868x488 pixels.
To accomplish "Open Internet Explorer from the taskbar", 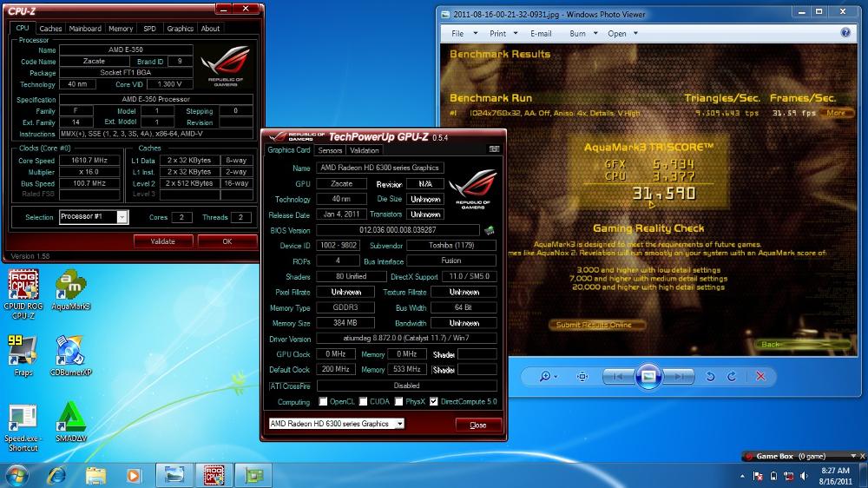I will 56,475.
